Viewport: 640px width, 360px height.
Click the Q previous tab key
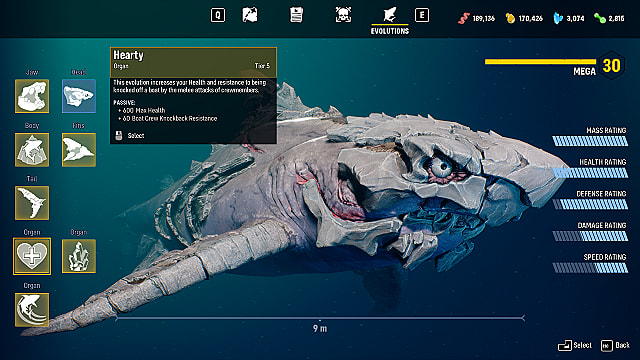click(218, 16)
